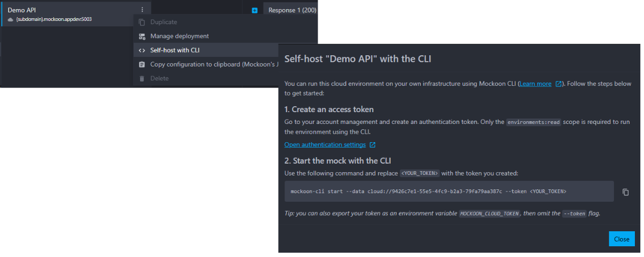Viewport: 644px width, 257px height.
Task: Open authentication settings via the link
Action: (x=325, y=145)
